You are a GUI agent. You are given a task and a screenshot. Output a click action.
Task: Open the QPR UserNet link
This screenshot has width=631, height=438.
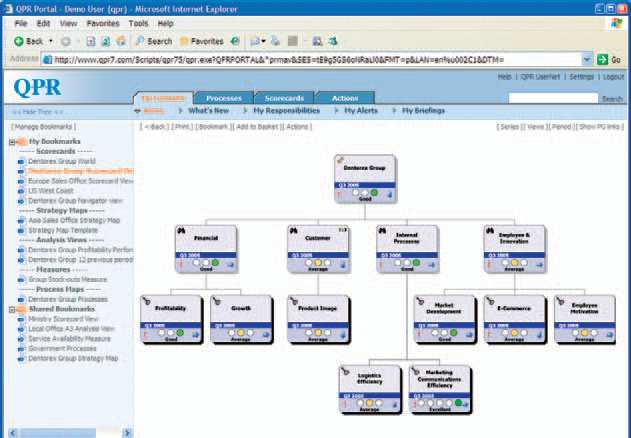540,77
